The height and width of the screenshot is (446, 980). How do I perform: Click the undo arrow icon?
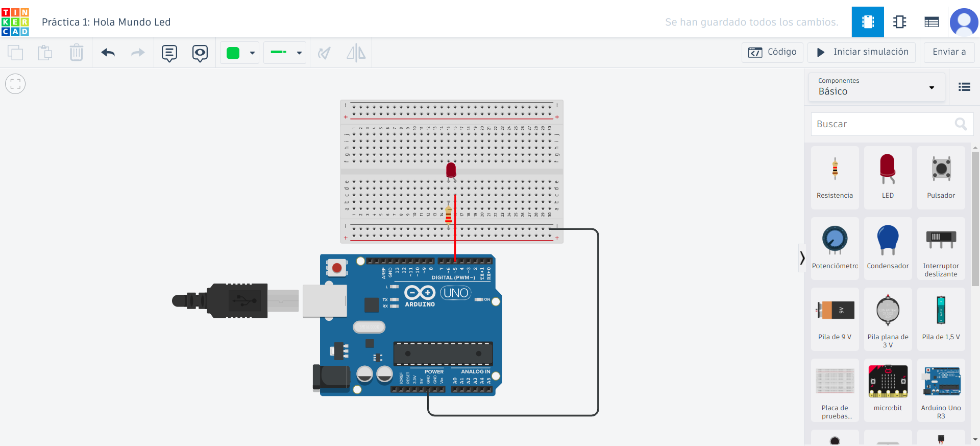[x=108, y=53]
